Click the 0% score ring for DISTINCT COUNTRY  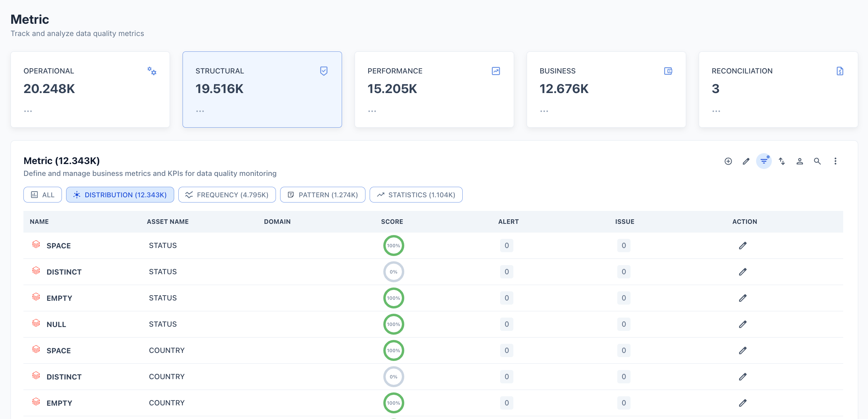tap(394, 377)
